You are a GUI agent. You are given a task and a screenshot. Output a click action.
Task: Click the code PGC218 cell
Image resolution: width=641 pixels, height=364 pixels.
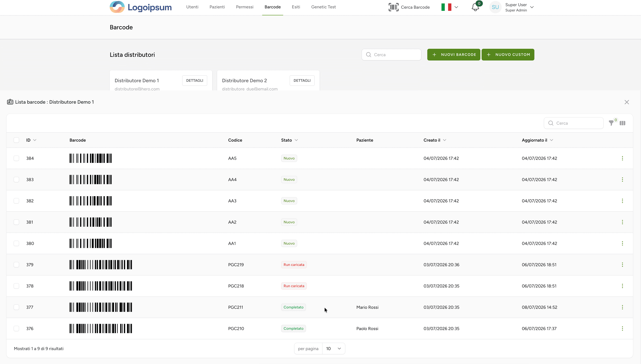[x=236, y=286]
